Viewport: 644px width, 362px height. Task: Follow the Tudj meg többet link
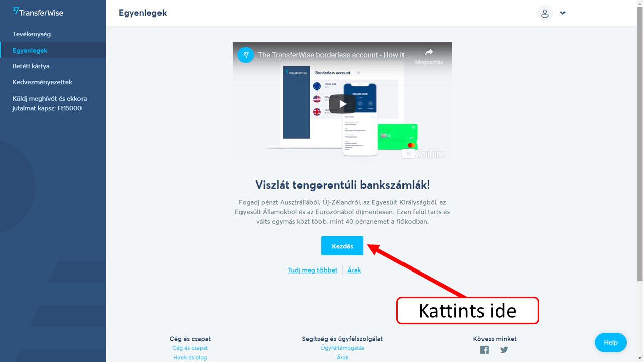pos(312,270)
